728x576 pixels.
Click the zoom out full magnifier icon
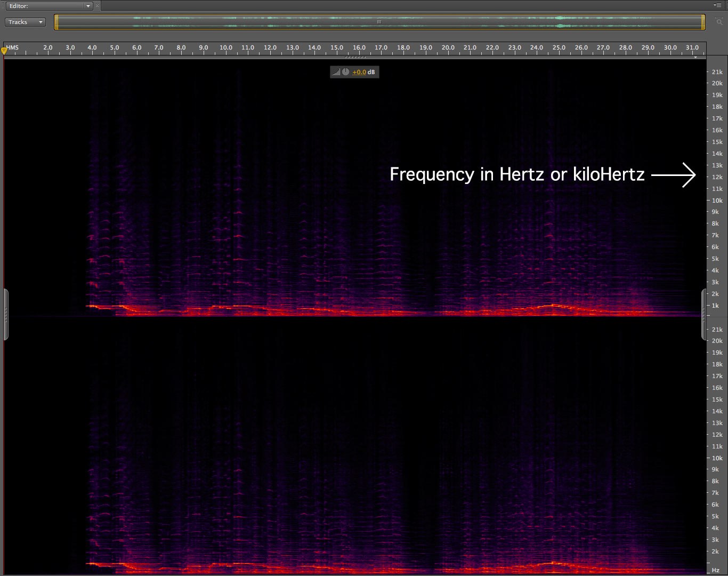719,22
